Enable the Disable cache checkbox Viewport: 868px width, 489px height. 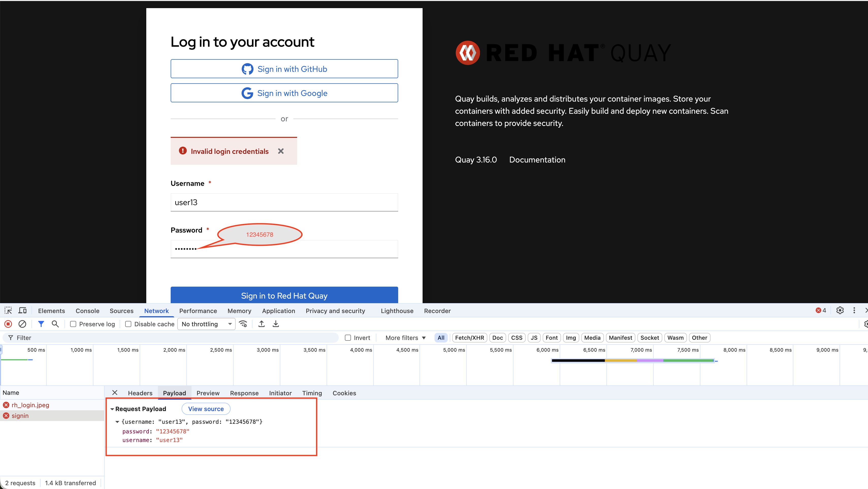(x=128, y=324)
